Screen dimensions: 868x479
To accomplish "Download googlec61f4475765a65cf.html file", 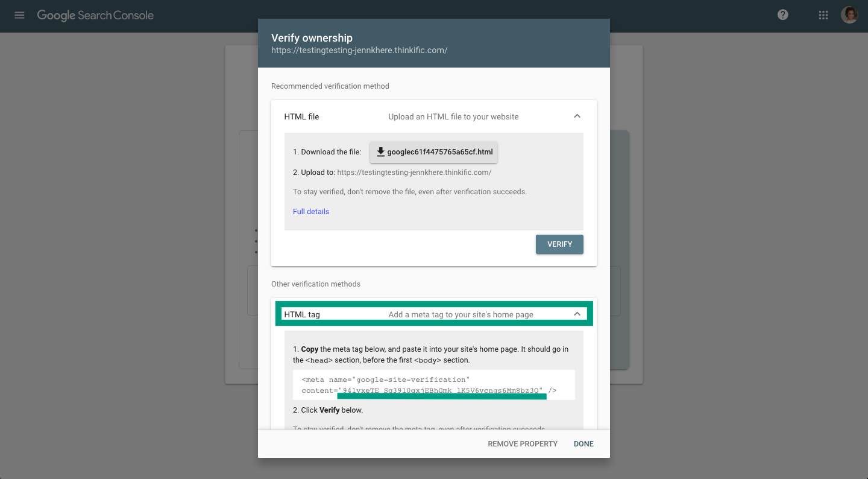I will click(x=434, y=152).
